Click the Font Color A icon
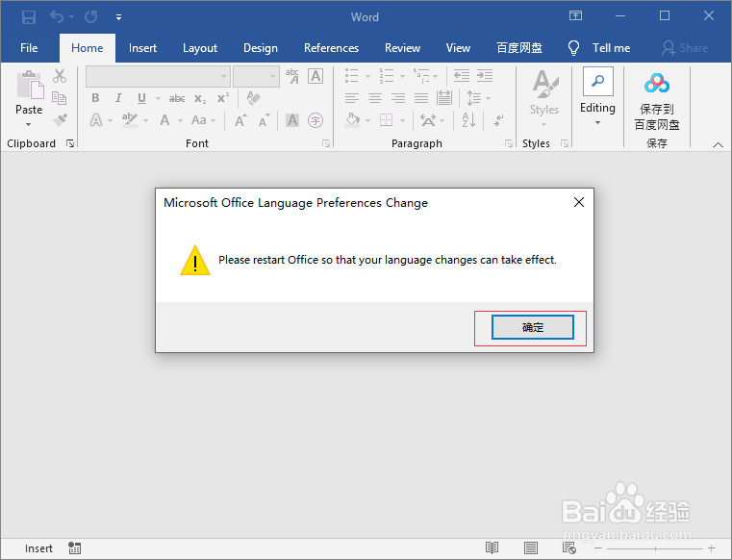Screen dimensions: 732x560 click(x=164, y=120)
